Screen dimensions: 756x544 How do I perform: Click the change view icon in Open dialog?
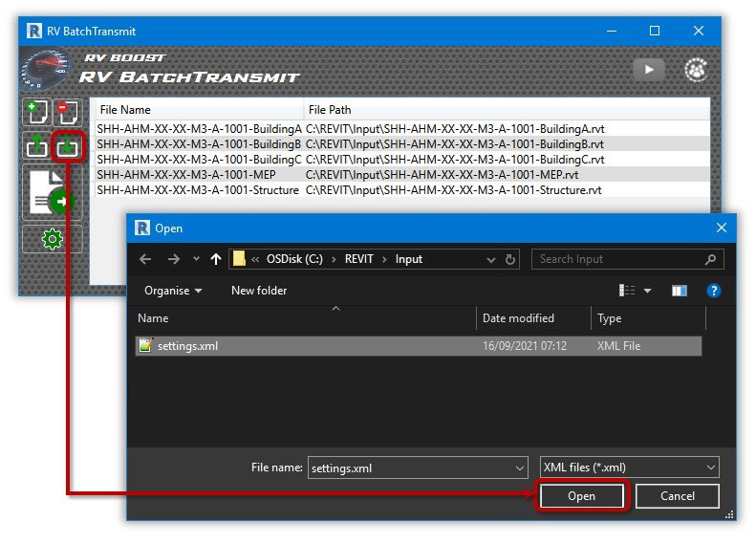(627, 291)
